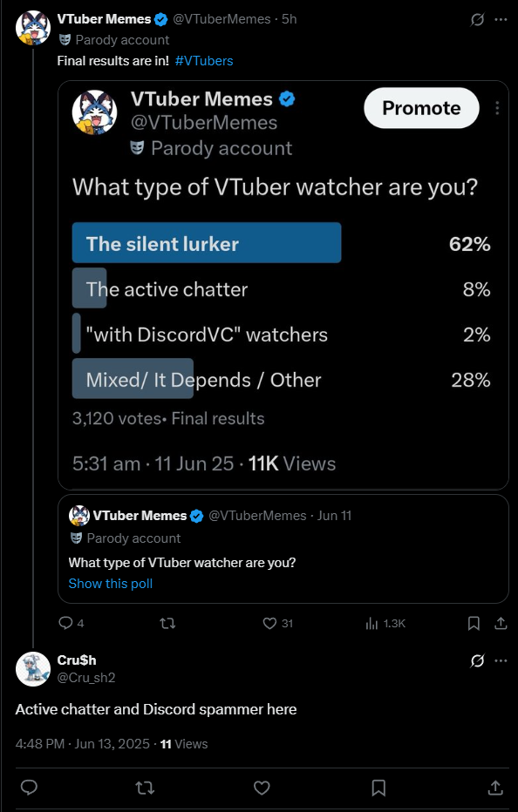Share Cru$h's reply tweet
Screen dimensions: 518x812
[x=495, y=788]
